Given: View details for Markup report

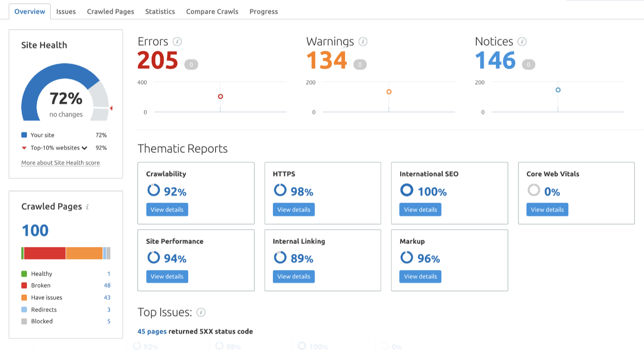Looking at the screenshot, I should click(x=420, y=276).
